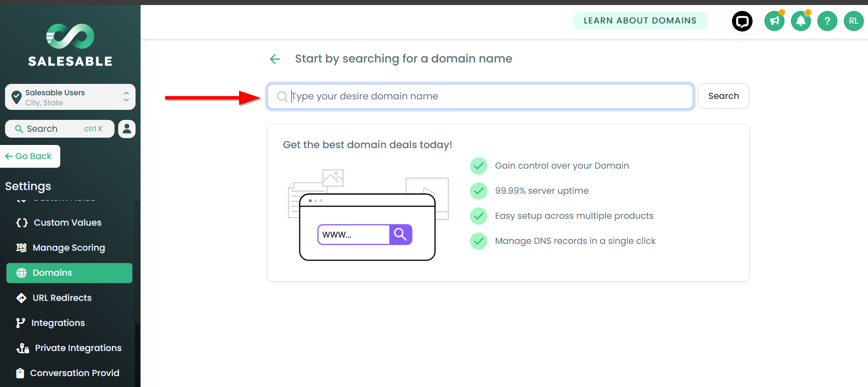
Task: Open the announcements megaphone icon
Action: 774,21
